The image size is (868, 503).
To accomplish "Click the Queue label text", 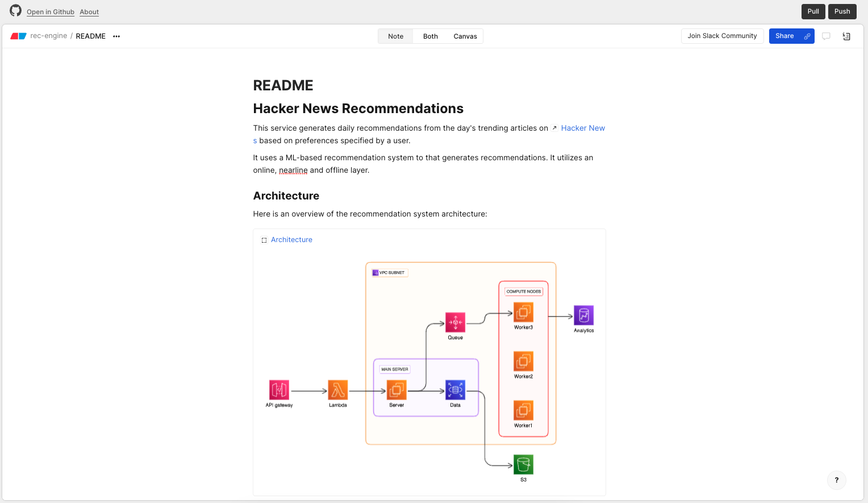I will 456,338.
